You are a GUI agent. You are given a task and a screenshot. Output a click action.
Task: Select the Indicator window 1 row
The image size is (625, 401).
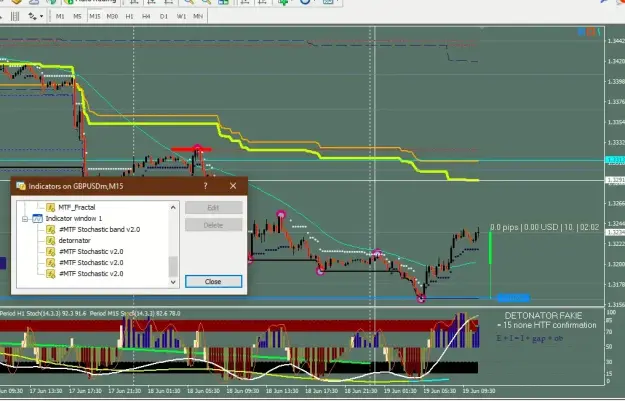point(74,218)
